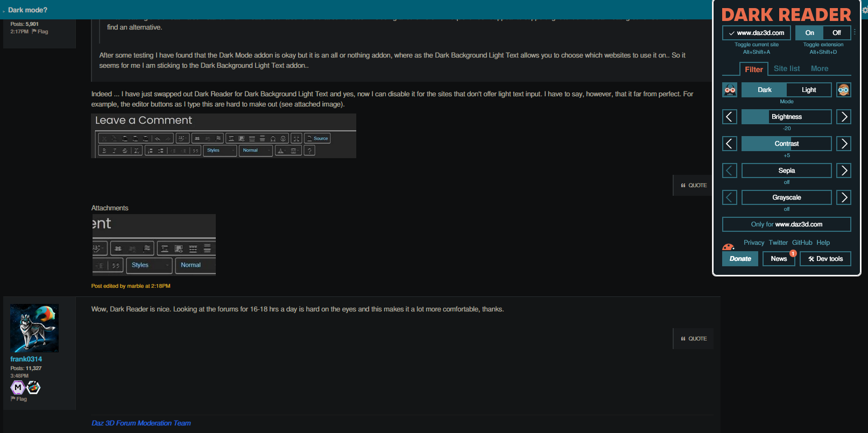Select Light mode in Dark Reader
Screen dimensions: 868x433
809,90
